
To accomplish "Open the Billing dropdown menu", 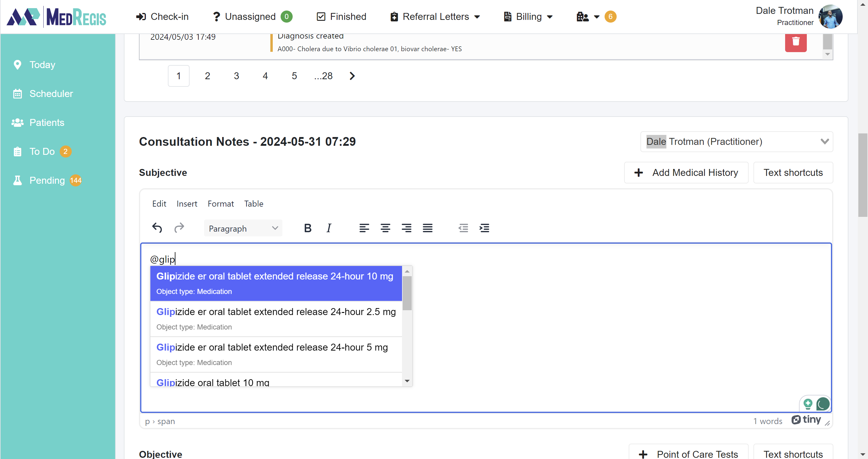I will (x=528, y=17).
